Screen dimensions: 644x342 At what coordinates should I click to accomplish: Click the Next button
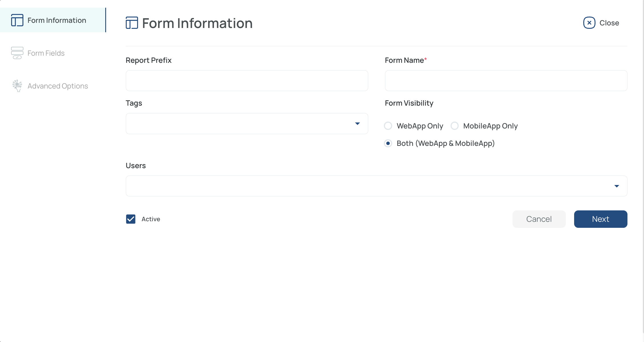601,219
